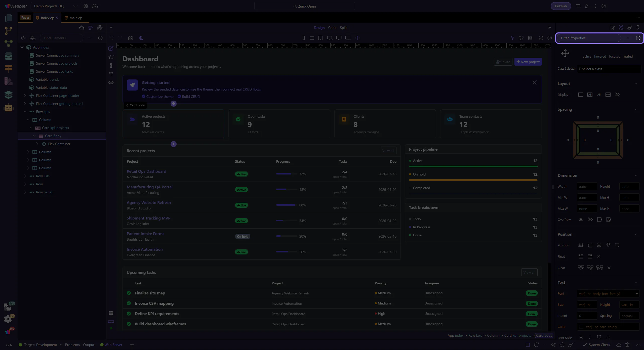Expand the Row lists tree node

click(25, 176)
